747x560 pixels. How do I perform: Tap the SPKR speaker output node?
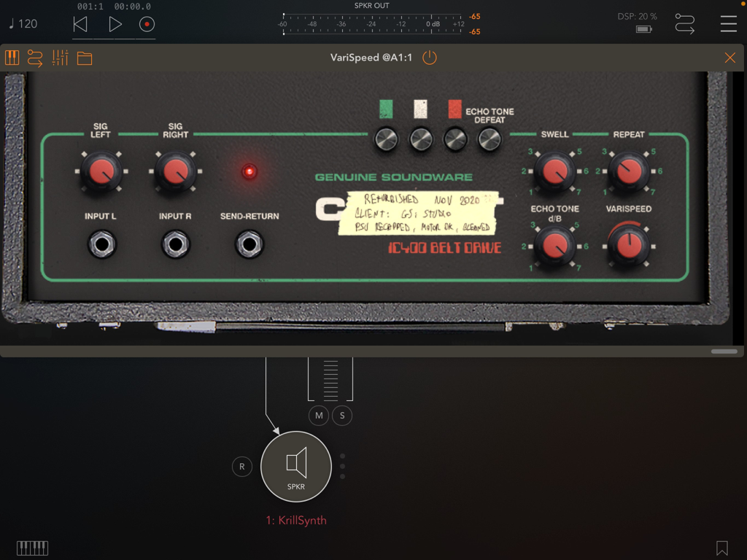[295, 467]
